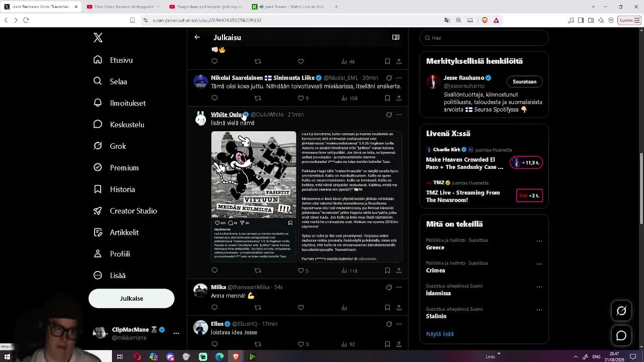The height and width of the screenshot is (362, 644).
Task: Bookmark Miika's post
Action: click(387, 307)
